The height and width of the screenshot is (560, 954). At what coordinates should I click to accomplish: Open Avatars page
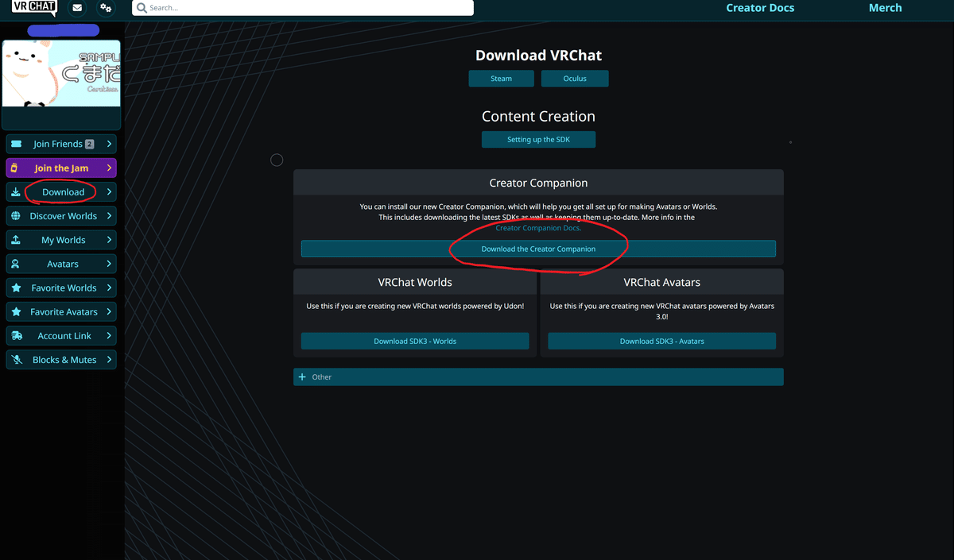pos(61,264)
